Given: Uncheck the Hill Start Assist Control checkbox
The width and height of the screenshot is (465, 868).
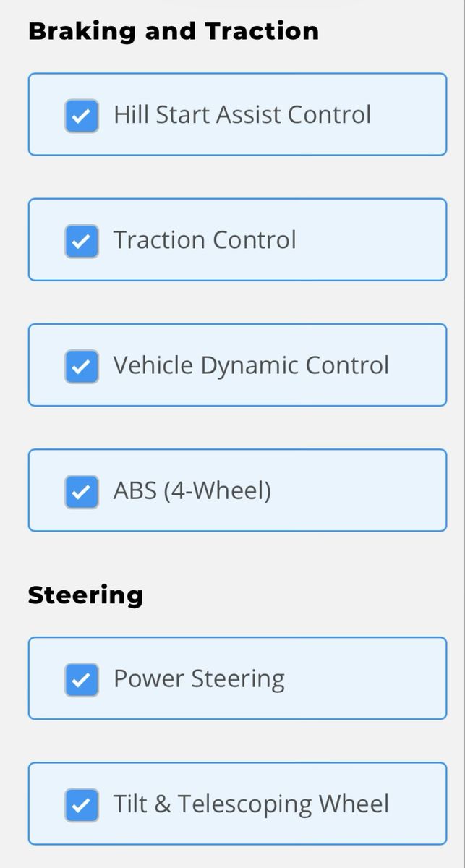Looking at the screenshot, I should click(x=82, y=115).
